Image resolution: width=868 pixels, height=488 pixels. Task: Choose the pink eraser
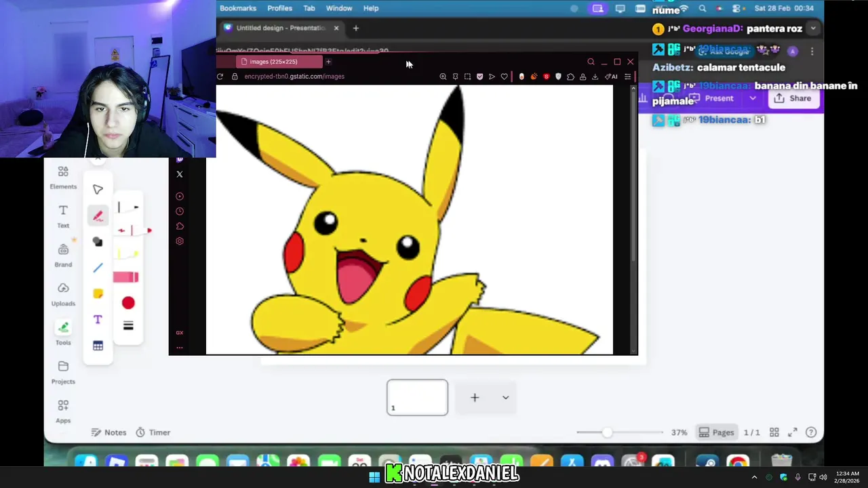(x=126, y=277)
